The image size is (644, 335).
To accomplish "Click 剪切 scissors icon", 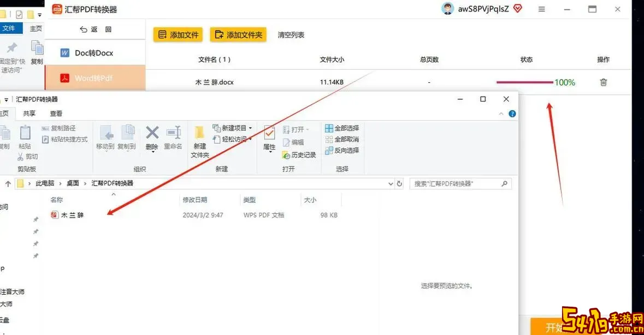I will click(27, 157).
